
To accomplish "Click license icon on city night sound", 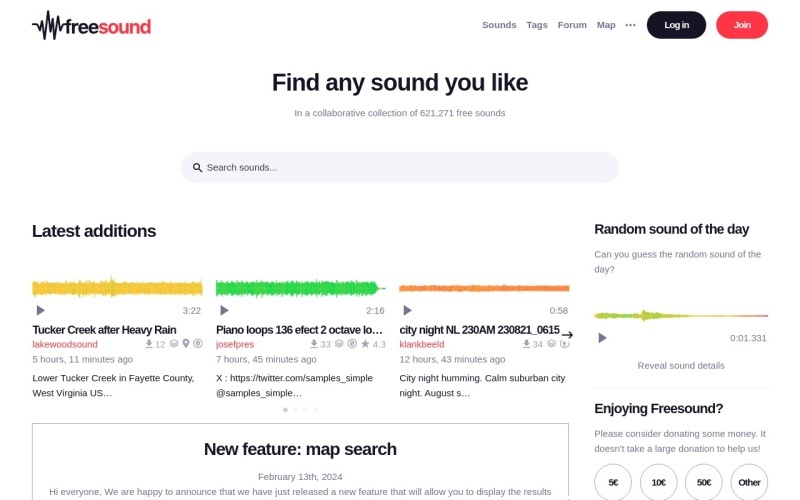I will pos(564,344).
